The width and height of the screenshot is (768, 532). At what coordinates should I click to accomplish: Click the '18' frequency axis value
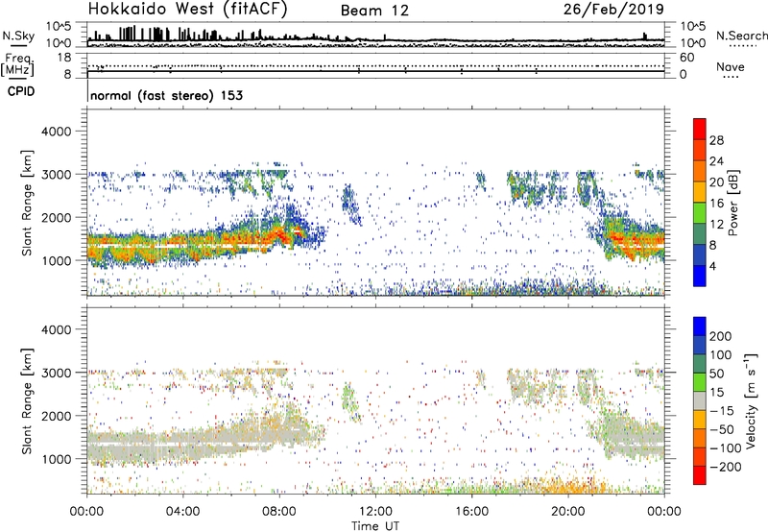point(64,58)
